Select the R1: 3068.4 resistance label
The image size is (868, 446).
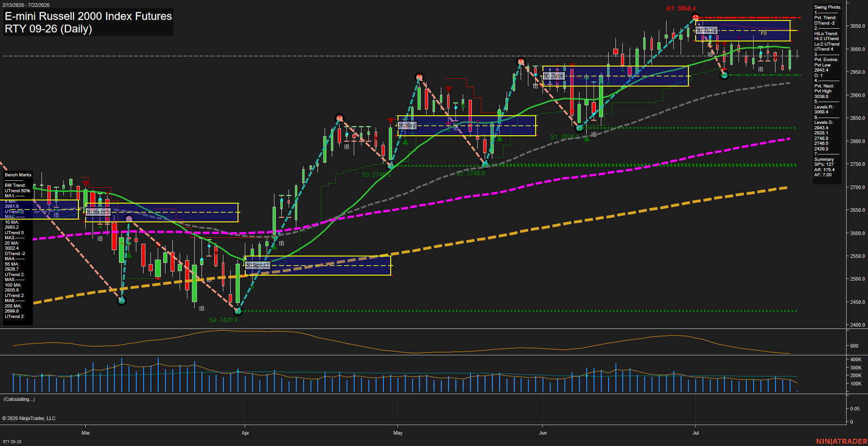[681, 8]
